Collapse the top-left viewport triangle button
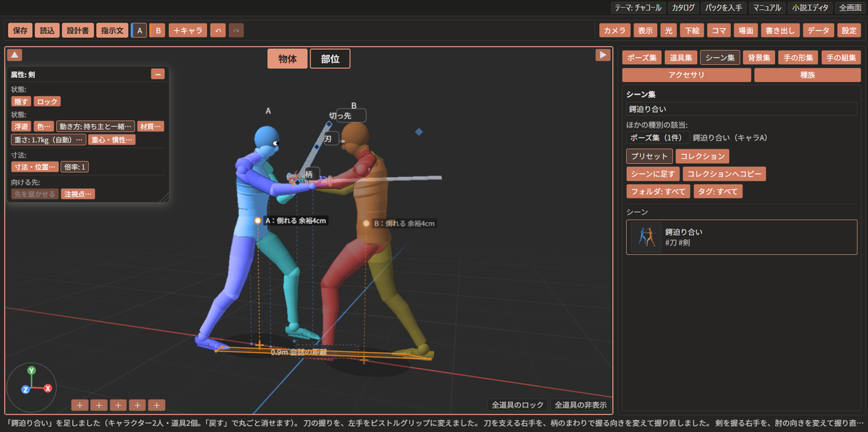 (x=15, y=55)
